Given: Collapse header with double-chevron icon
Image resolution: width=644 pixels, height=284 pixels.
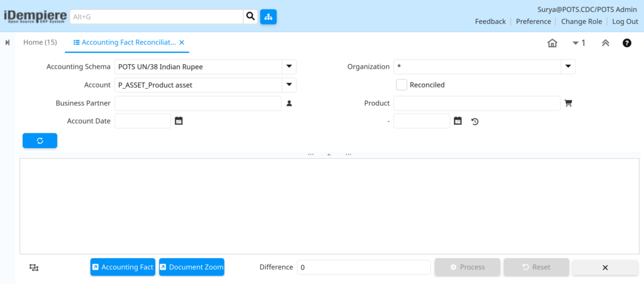Looking at the screenshot, I should pos(605,43).
